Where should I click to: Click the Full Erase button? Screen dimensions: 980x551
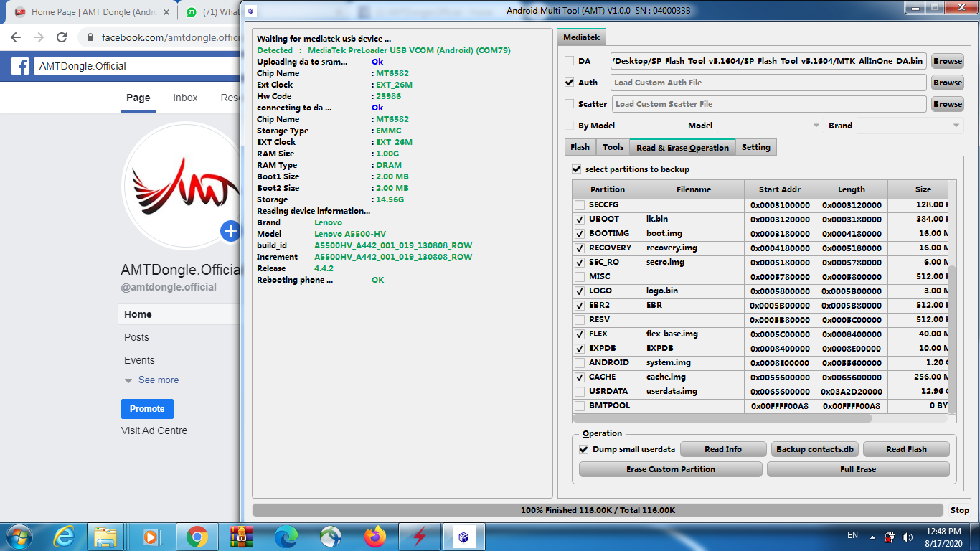click(858, 469)
